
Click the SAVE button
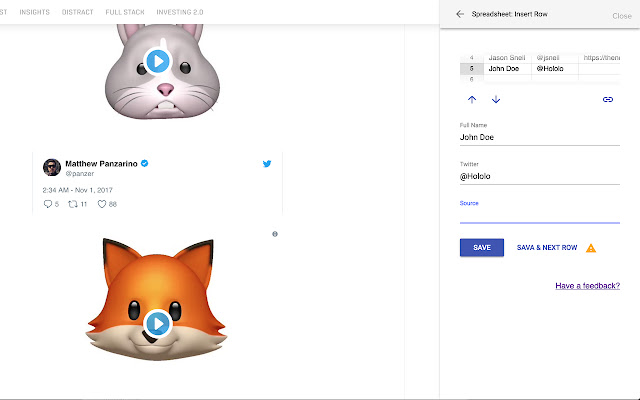(x=482, y=247)
